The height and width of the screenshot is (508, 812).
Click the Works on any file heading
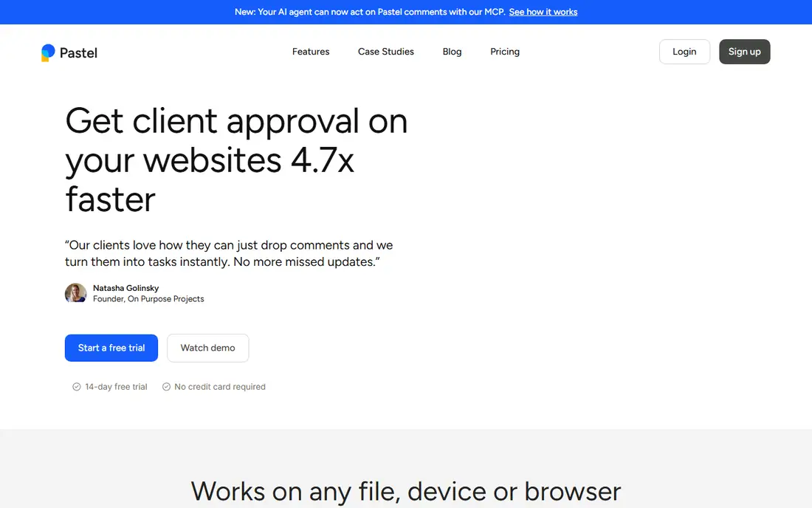point(406,491)
